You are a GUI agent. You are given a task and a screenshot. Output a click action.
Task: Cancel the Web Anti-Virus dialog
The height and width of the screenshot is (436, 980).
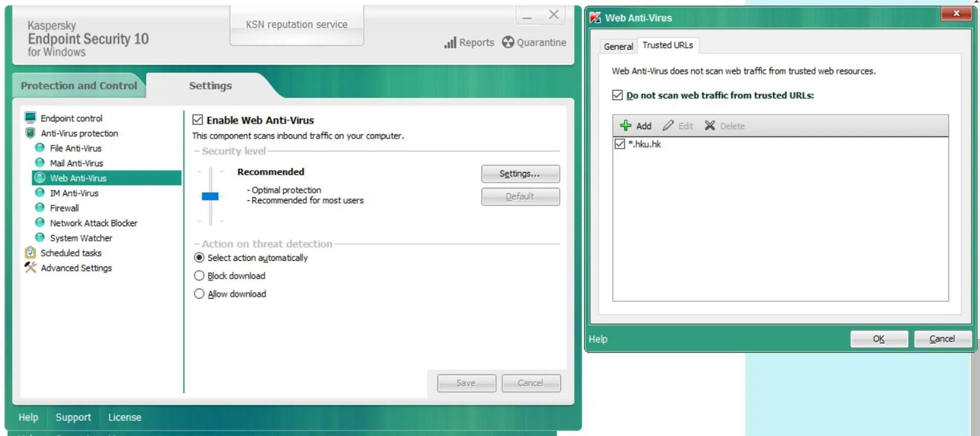pos(942,339)
